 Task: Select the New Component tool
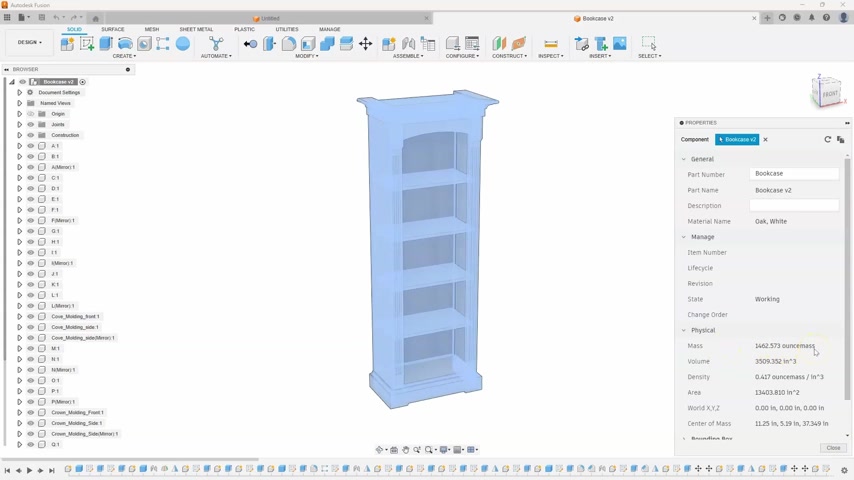(x=68, y=44)
